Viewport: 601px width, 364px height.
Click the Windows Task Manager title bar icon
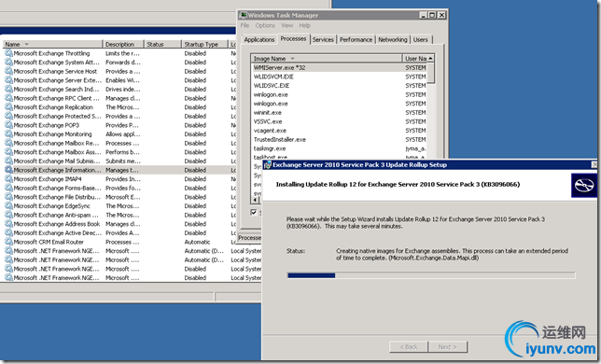[243, 15]
